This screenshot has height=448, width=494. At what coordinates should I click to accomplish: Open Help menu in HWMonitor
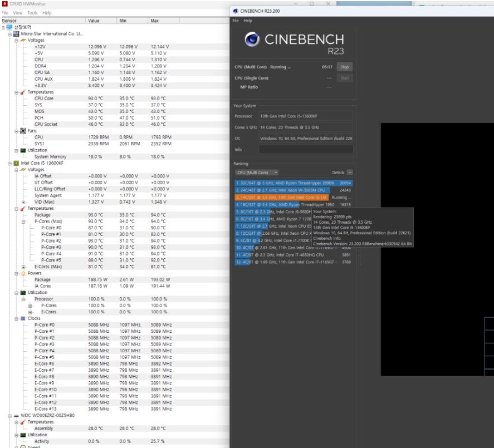tap(47, 13)
